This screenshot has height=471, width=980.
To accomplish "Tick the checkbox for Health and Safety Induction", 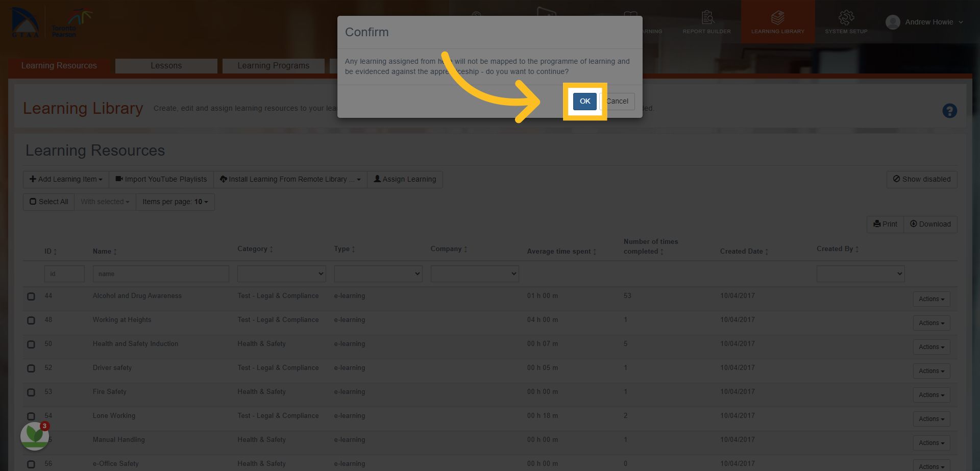I will 31,344.
